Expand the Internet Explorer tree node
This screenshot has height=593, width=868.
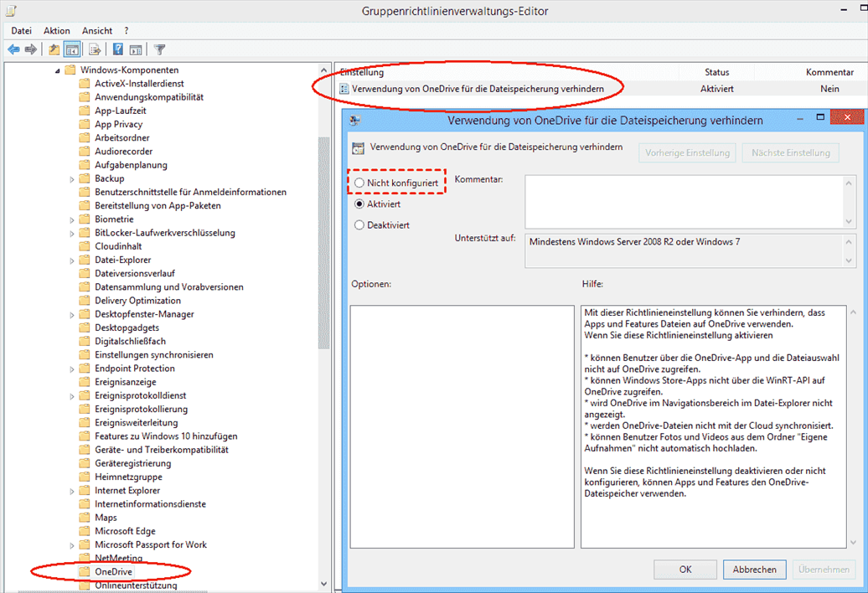(71, 491)
